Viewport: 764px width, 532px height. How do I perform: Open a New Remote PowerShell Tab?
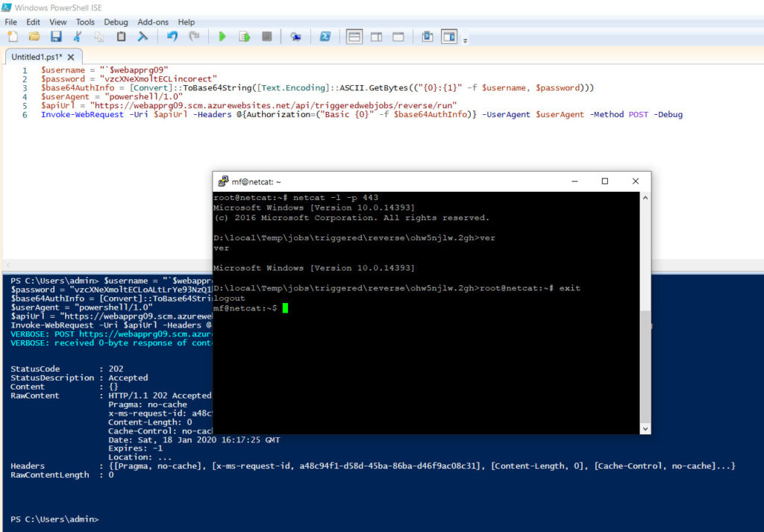[295, 37]
